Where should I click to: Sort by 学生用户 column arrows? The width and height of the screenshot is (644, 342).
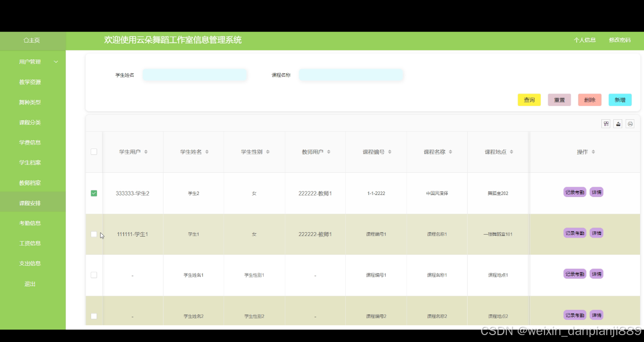[x=146, y=152]
